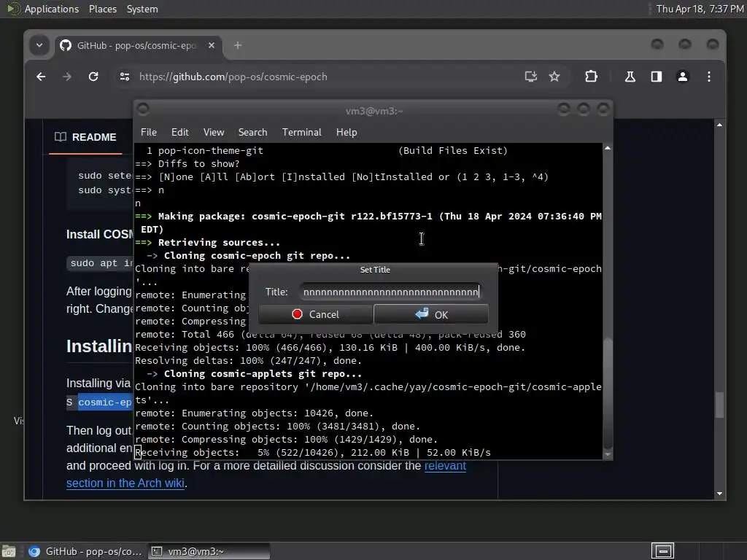Switch to GitHub browser window in taskbar
This screenshot has height=560, width=747.
pos(85,551)
